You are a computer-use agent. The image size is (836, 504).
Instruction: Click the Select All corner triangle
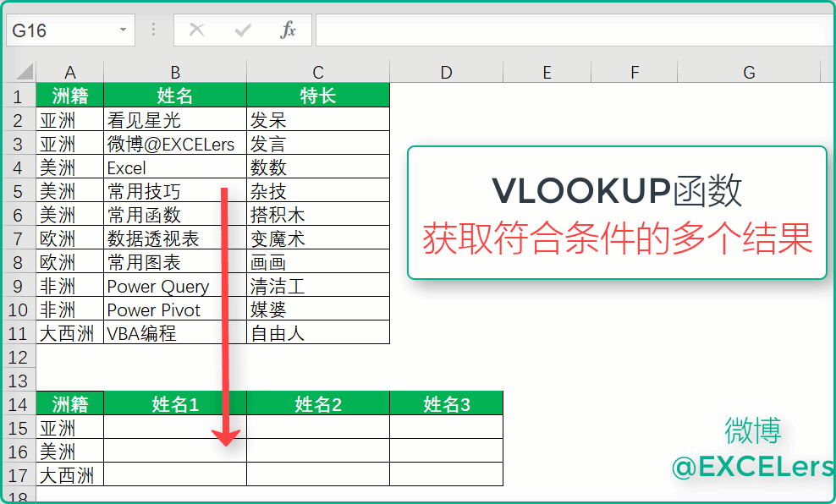click(x=24, y=72)
